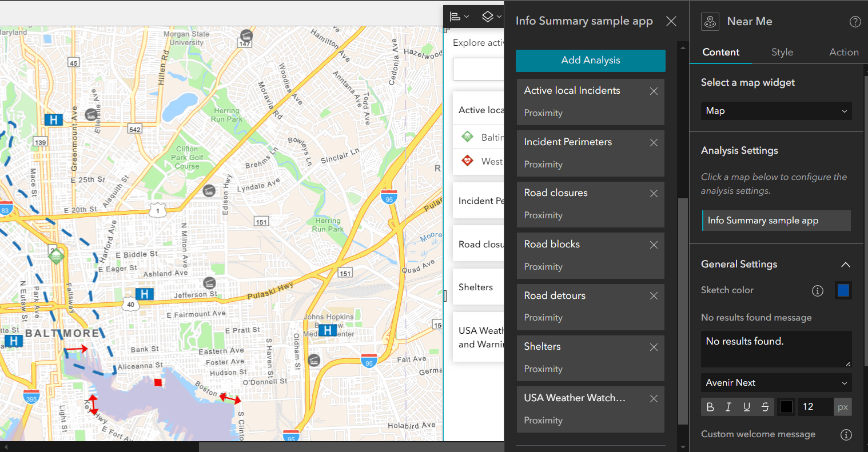Open the Sketch color swatch
868x452 pixels.
(843, 290)
